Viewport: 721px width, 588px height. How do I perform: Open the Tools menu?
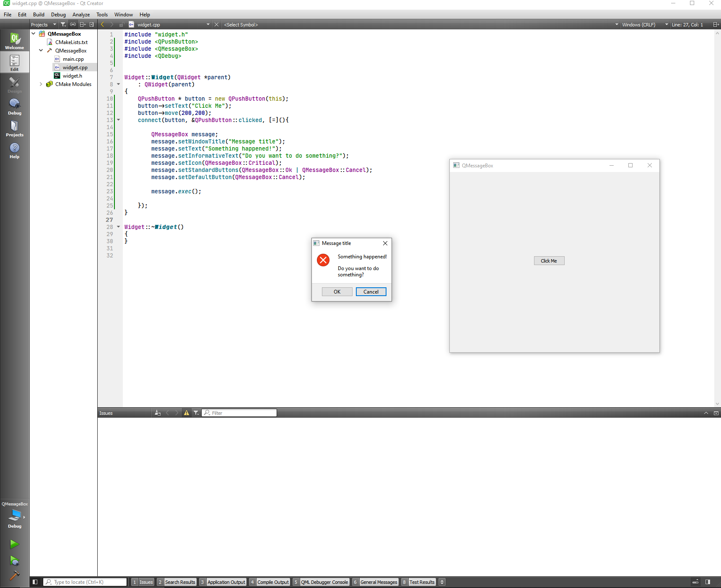tap(102, 14)
